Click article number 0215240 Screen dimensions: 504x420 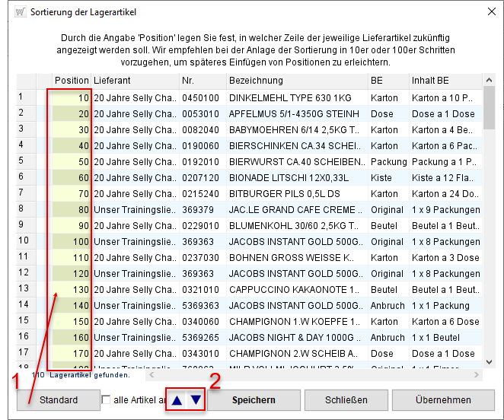click(203, 194)
